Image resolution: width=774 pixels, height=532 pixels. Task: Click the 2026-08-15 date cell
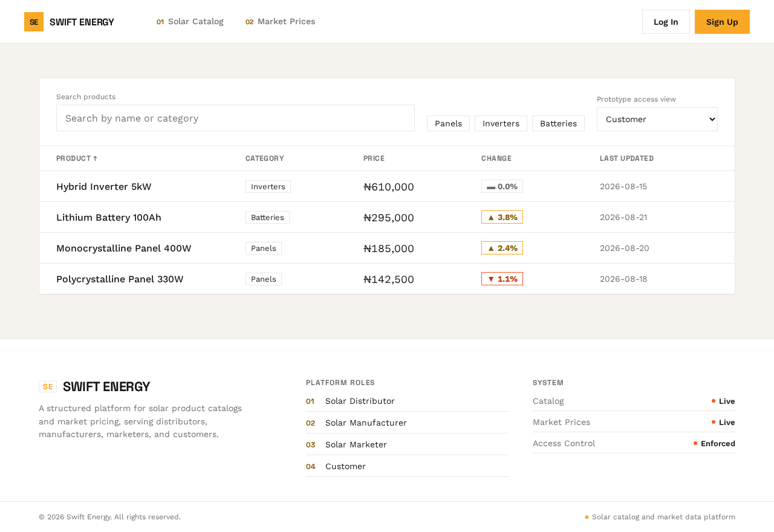pos(623,186)
